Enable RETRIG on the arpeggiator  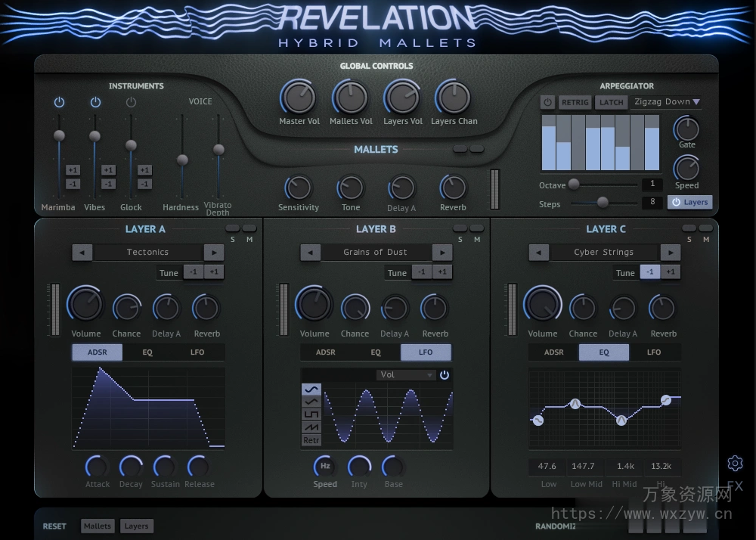click(575, 102)
